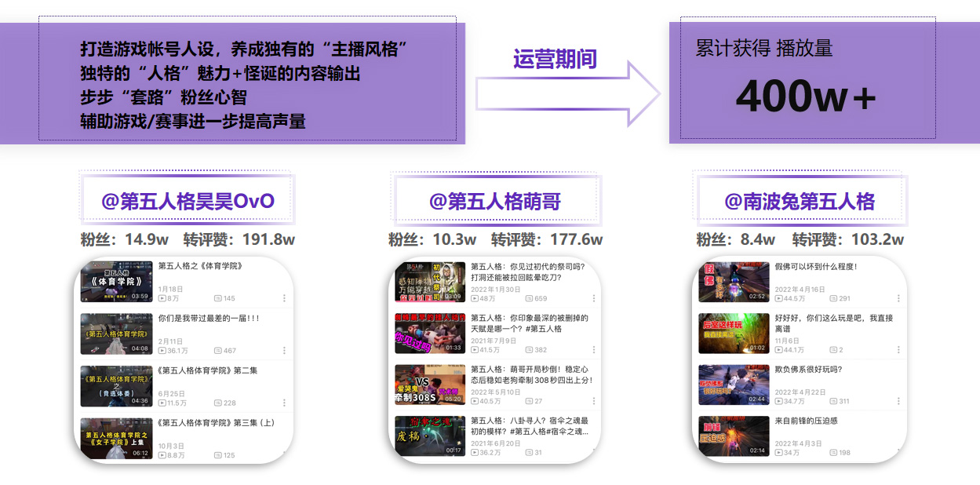Tap the comment icon showing 311
Viewport: 980px width, 485px height.
click(833, 401)
